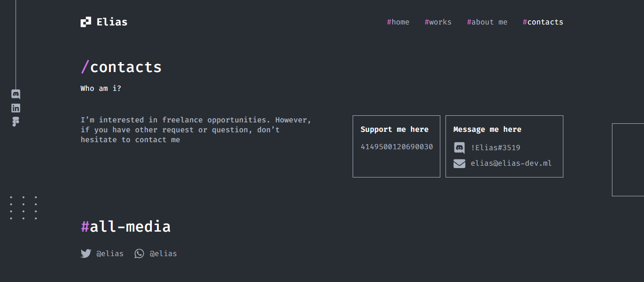Click the envelope icon beside email address
The width and height of the screenshot is (644, 282).
tap(459, 164)
